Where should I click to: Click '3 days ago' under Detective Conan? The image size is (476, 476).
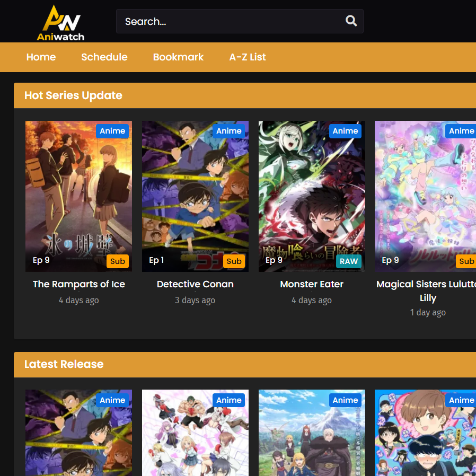point(195,300)
